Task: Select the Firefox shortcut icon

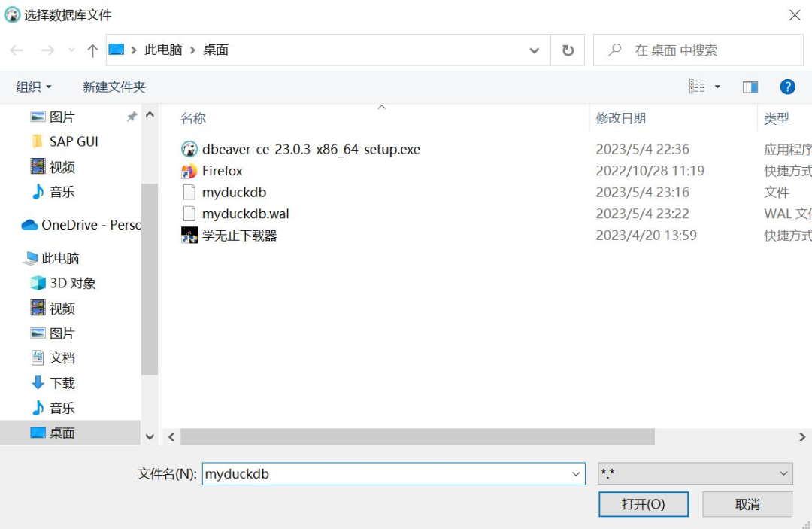Action: 190,171
